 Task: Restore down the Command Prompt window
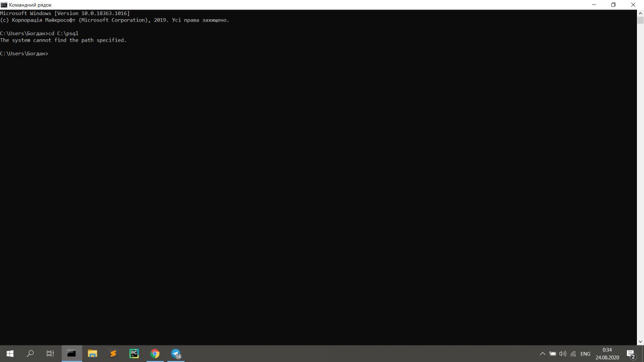pyautogui.click(x=613, y=5)
